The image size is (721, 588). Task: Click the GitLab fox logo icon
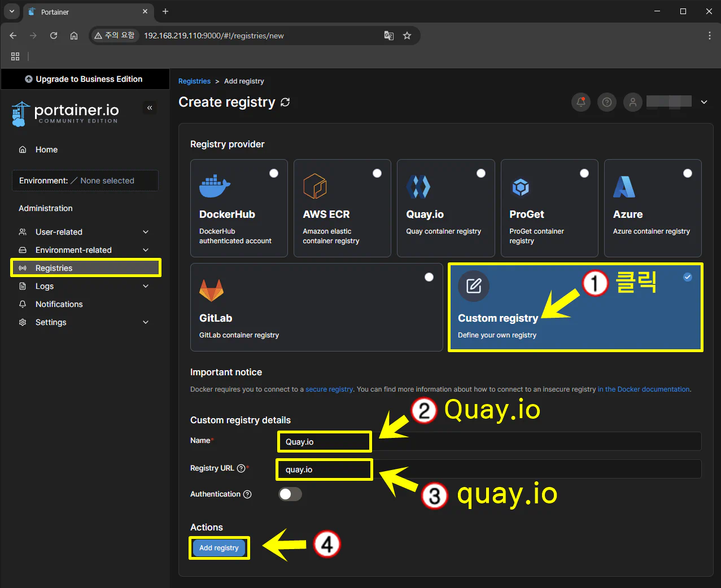pos(212,291)
